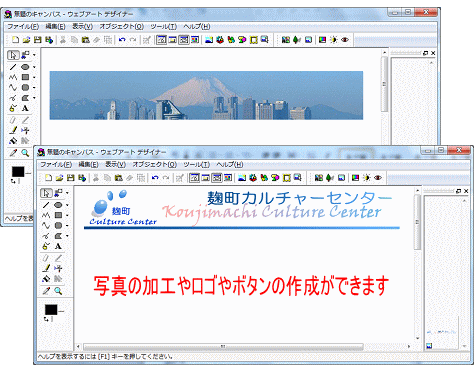Toggle third view-mode button in back window toolbar
The width and height of the screenshot is (475, 372).
[184, 40]
